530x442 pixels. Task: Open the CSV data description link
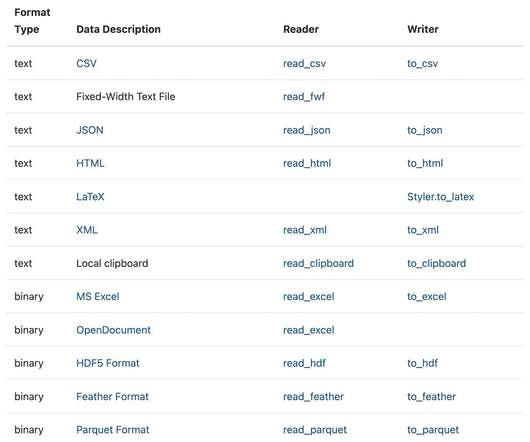[x=86, y=63]
